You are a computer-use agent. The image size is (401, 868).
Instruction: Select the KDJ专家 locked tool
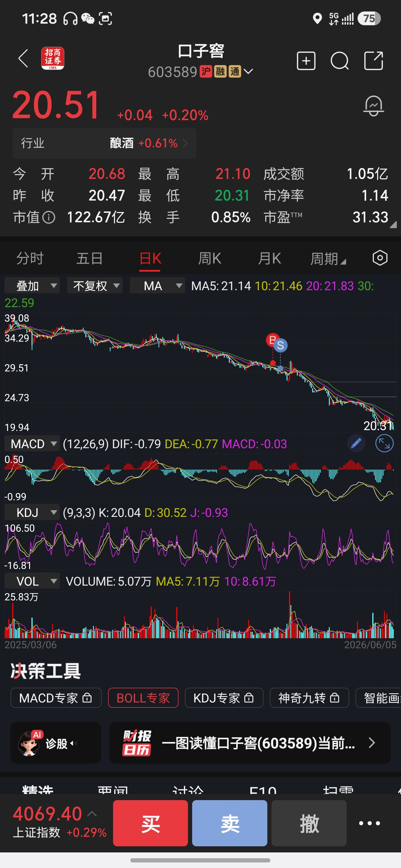coord(224,697)
